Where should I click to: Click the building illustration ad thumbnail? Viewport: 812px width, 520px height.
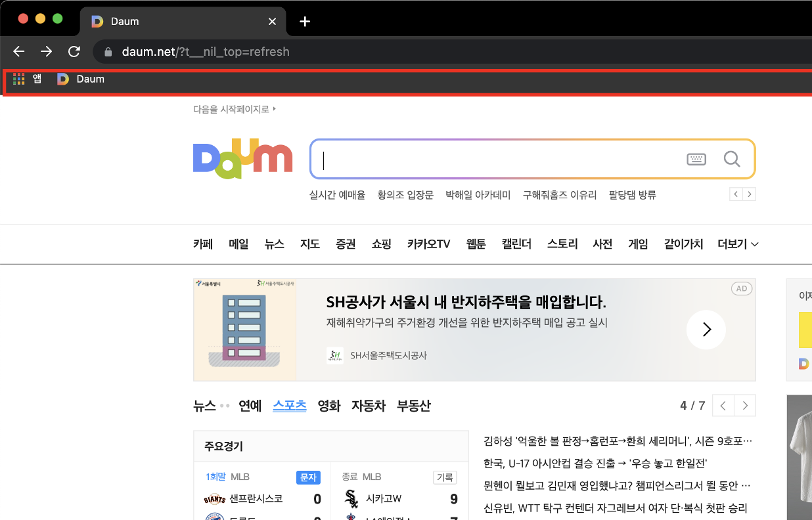click(245, 330)
